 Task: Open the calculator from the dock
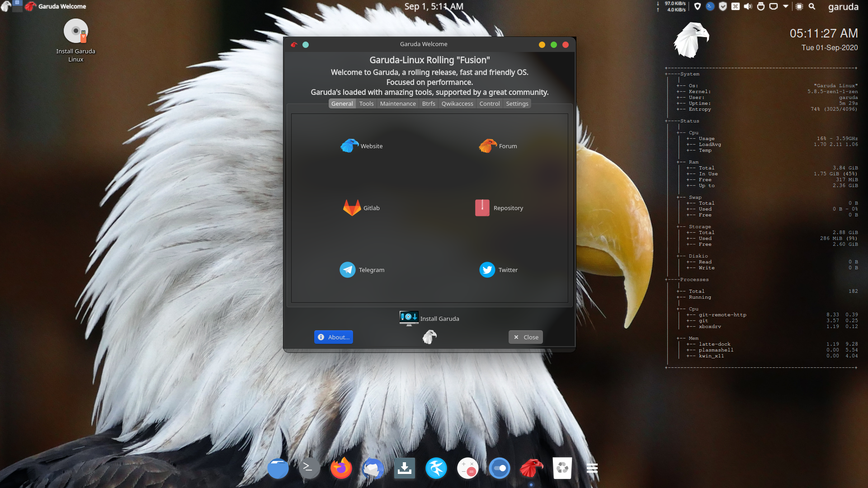tap(468, 468)
